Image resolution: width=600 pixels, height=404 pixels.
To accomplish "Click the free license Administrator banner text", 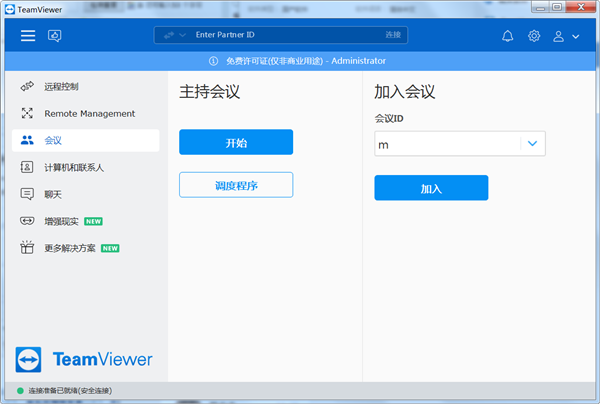I will (x=306, y=61).
